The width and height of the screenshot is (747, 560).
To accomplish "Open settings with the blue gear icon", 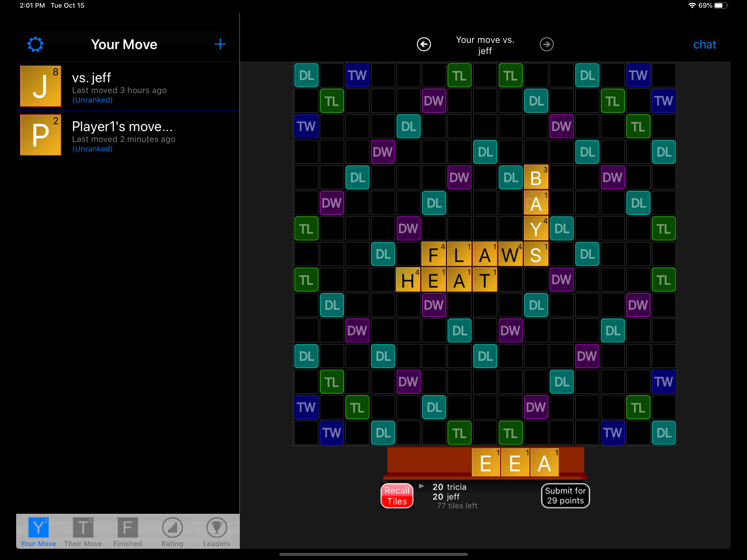I will (35, 45).
